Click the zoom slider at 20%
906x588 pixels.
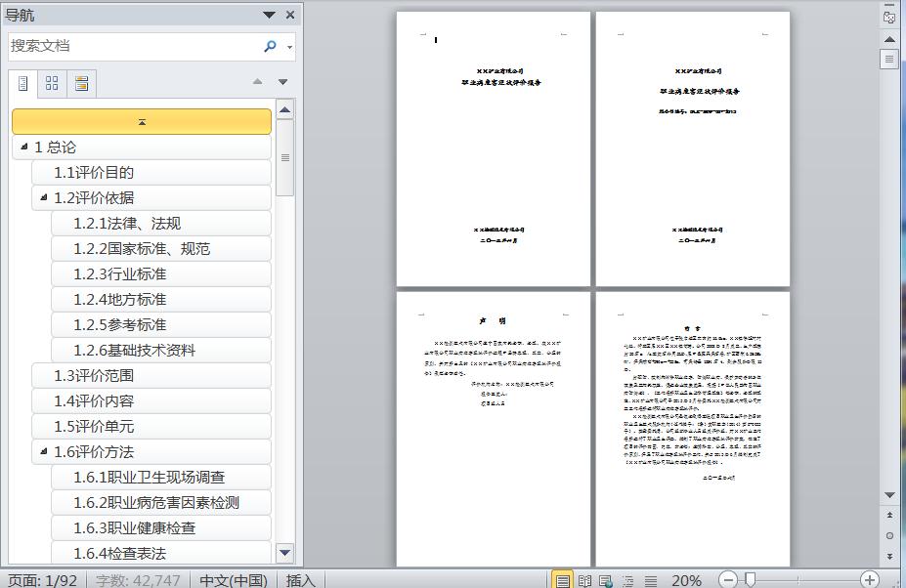click(x=749, y=578)
